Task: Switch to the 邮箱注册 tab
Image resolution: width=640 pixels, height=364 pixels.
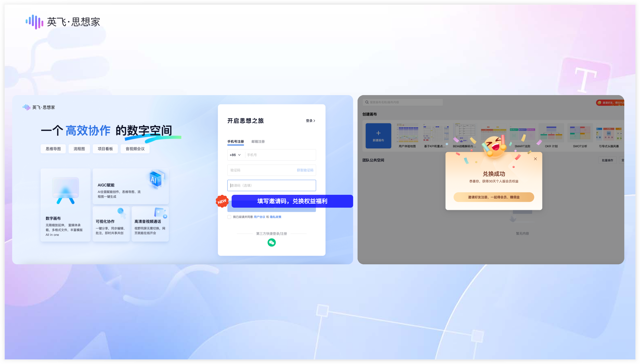Action: 258,141
